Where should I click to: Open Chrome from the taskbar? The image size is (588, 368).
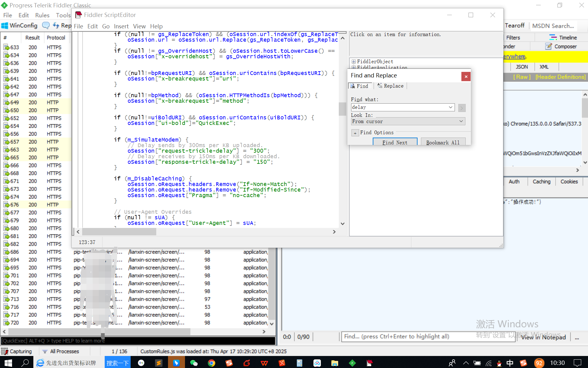(x=212, y=363)
